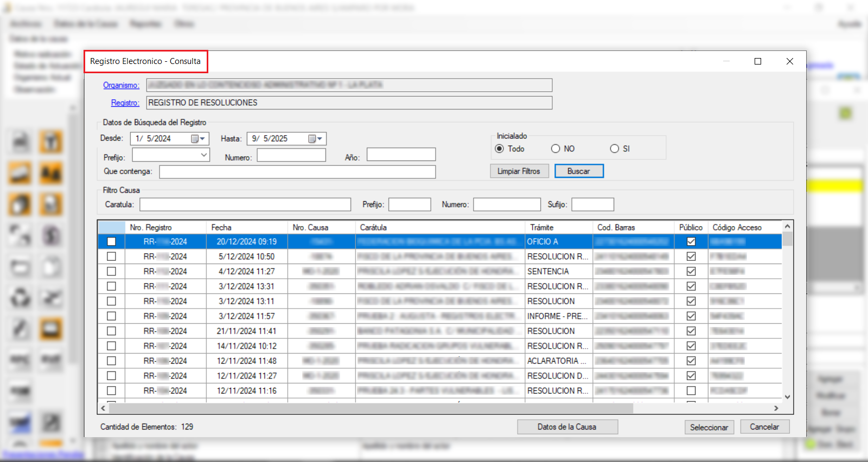Select the NO radio under Inicialado
The image size is (868, 462).
pos(556,149)
